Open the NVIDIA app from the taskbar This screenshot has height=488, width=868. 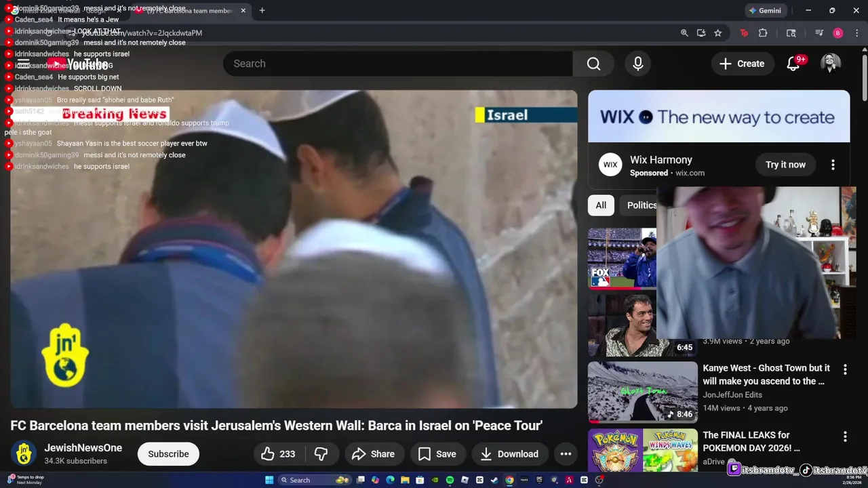click(435, 480)
